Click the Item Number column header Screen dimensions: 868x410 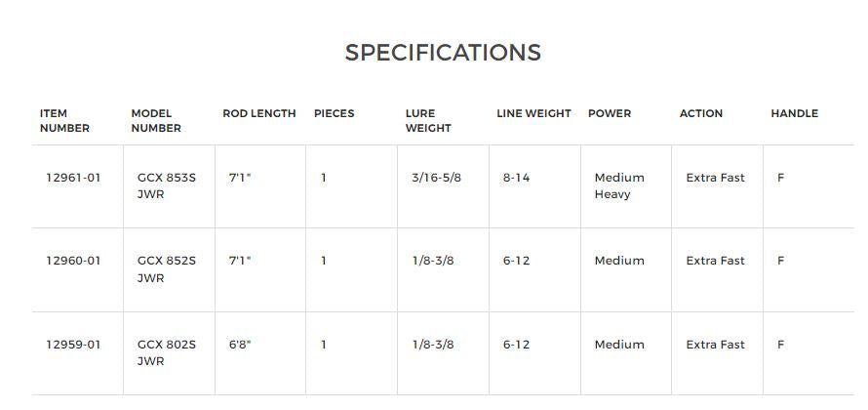(64, 121)
